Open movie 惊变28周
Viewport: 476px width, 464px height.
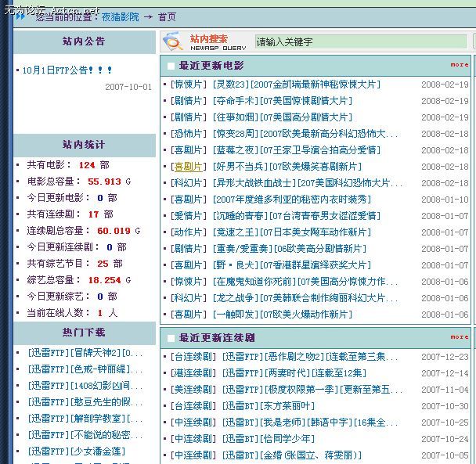[x=306, y=134]
